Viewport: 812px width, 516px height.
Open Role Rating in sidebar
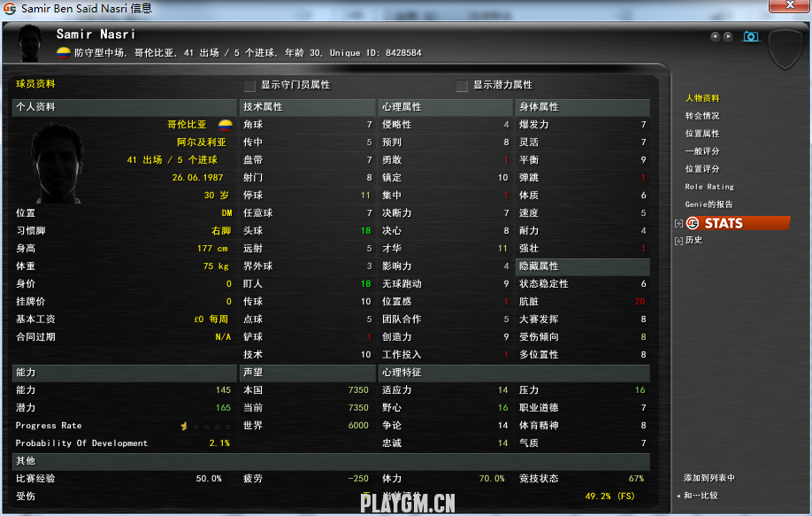coord(709,187)
